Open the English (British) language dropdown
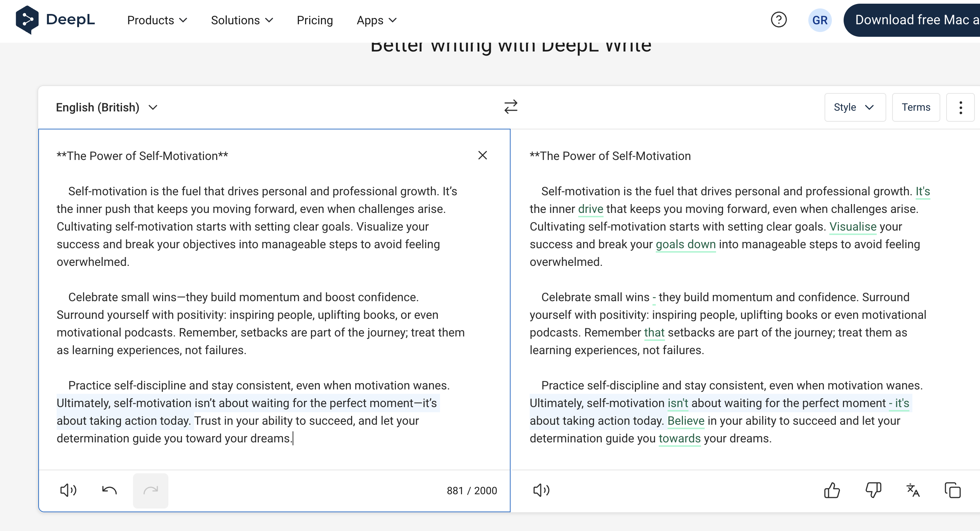Image resolution: width=980 pixels, height=531 pixels. (107, 107)
